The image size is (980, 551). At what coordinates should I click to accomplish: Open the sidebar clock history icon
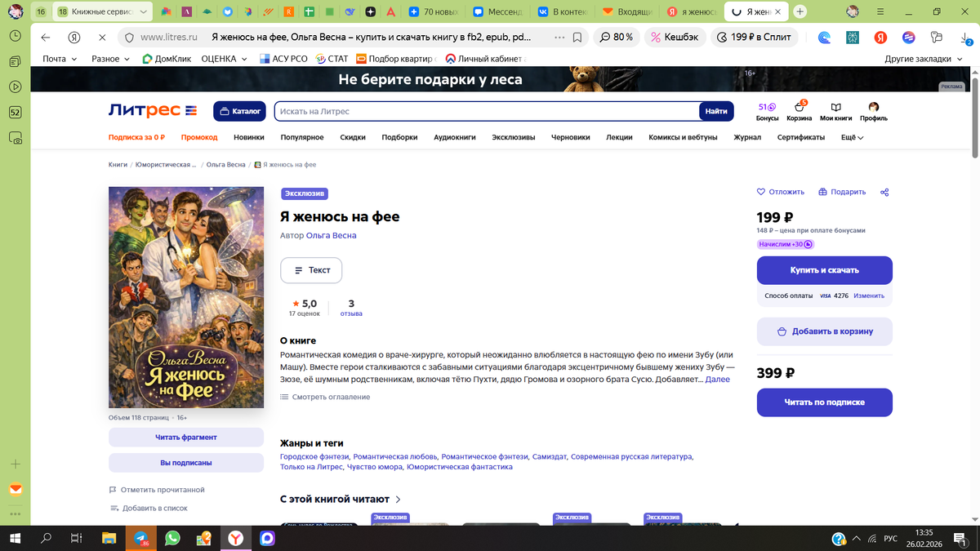click(16, 37)
